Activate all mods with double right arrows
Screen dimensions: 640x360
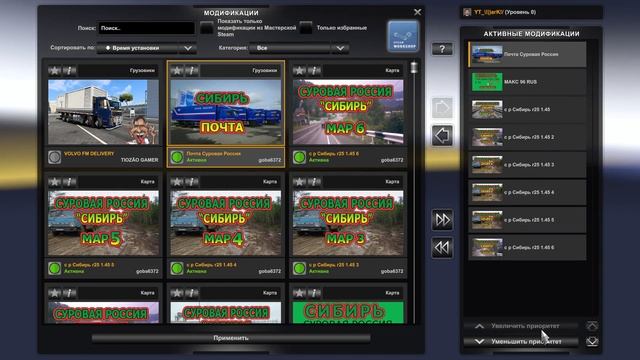pyautogui.click(x=442, y=220)
